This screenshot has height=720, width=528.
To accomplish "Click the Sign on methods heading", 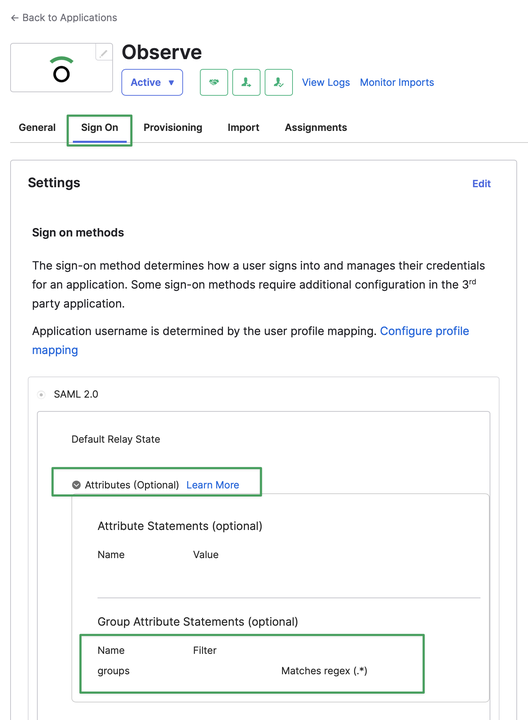I will tap(78, 233).
